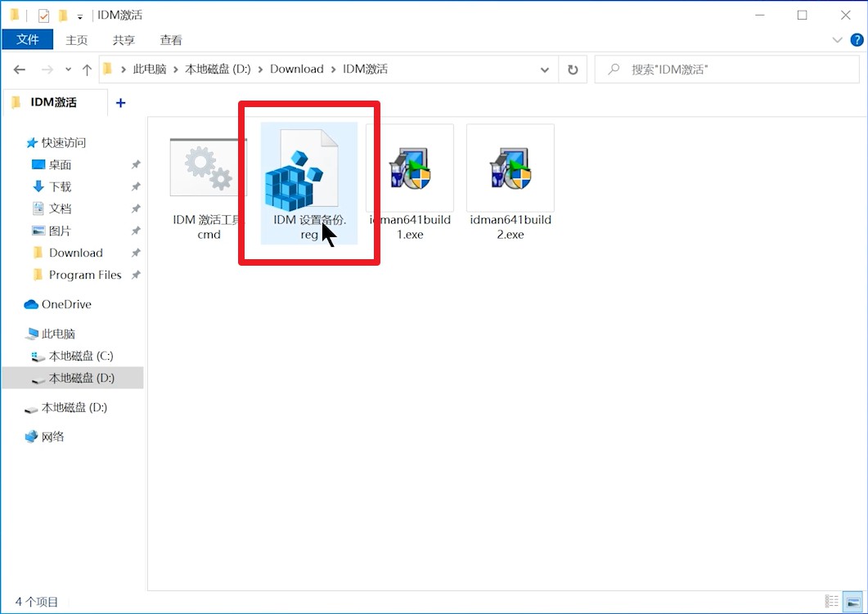
Task: Click the up arrow to go to parent folder
Action: (x=88, y=69)
